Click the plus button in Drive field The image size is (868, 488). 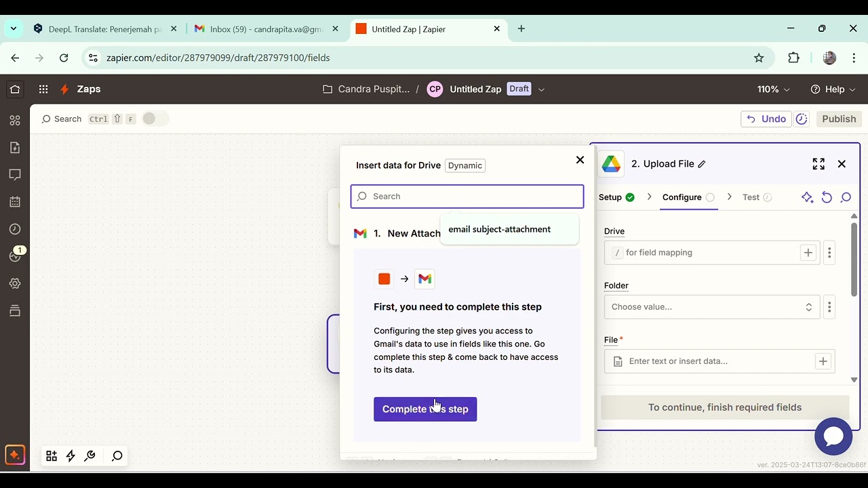[808, 253]
